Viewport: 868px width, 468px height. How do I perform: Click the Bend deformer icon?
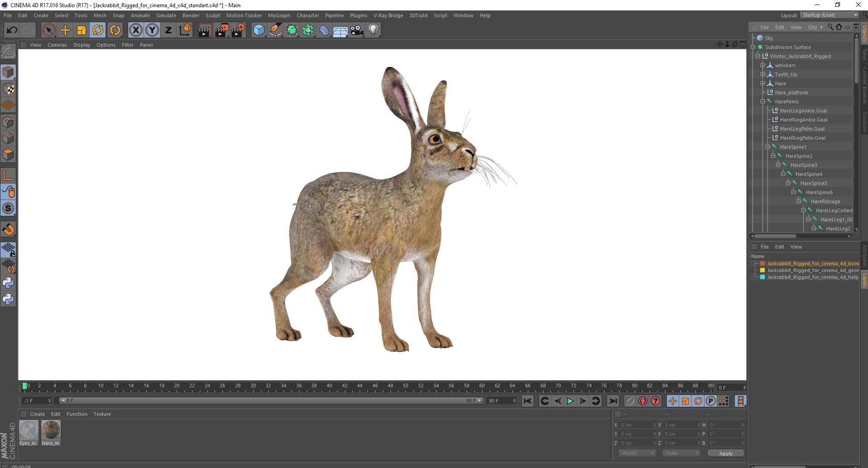325,30
